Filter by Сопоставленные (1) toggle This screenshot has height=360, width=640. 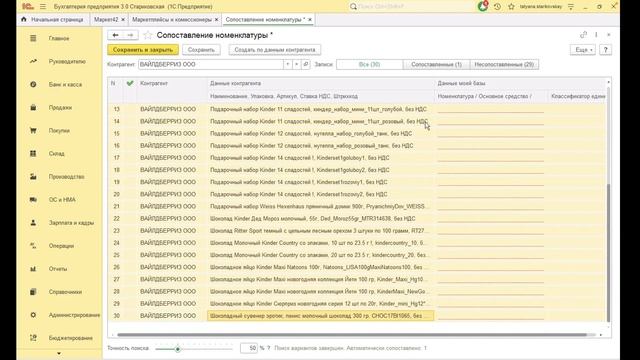(x=436, y=64)
